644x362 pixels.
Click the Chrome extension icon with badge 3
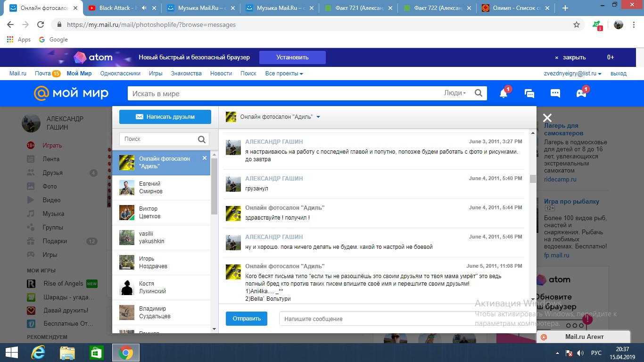597,25
